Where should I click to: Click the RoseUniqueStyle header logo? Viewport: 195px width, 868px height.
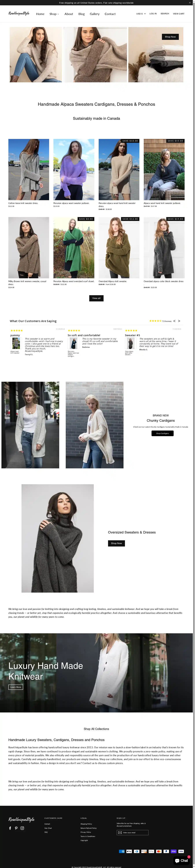click(x=19, y=13)
